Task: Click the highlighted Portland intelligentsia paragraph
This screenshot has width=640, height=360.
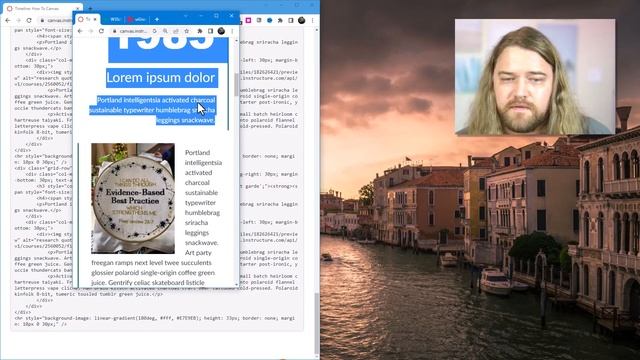Action: (x=153, y=110)
